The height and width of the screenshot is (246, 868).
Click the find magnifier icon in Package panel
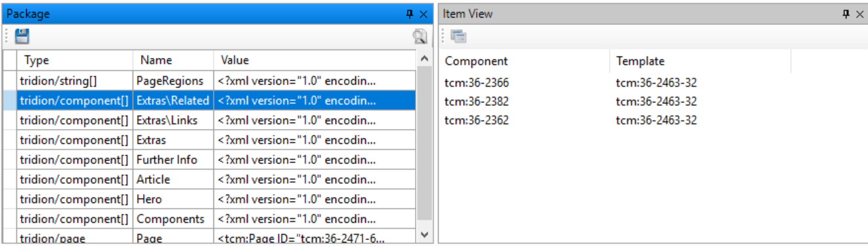420,37
